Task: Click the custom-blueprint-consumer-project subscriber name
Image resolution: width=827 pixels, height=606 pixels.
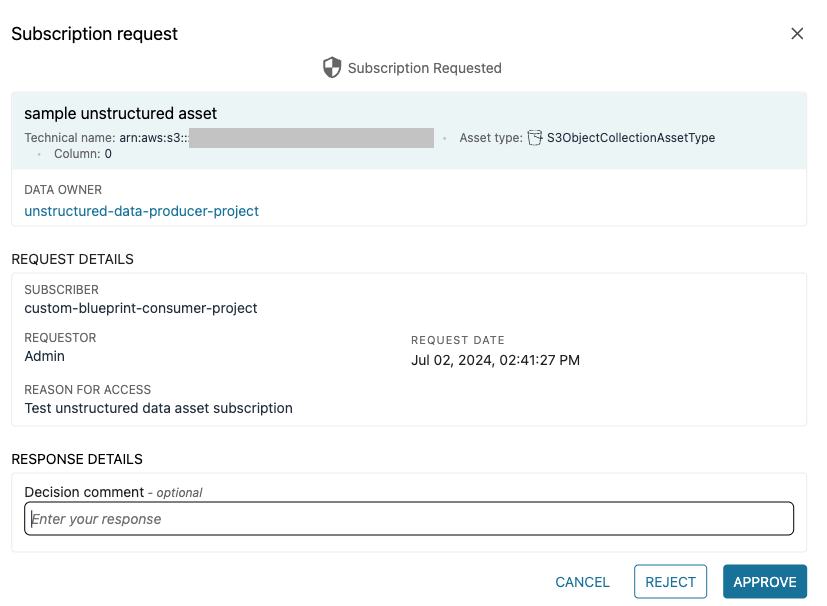Action: [x=141, y=308]
